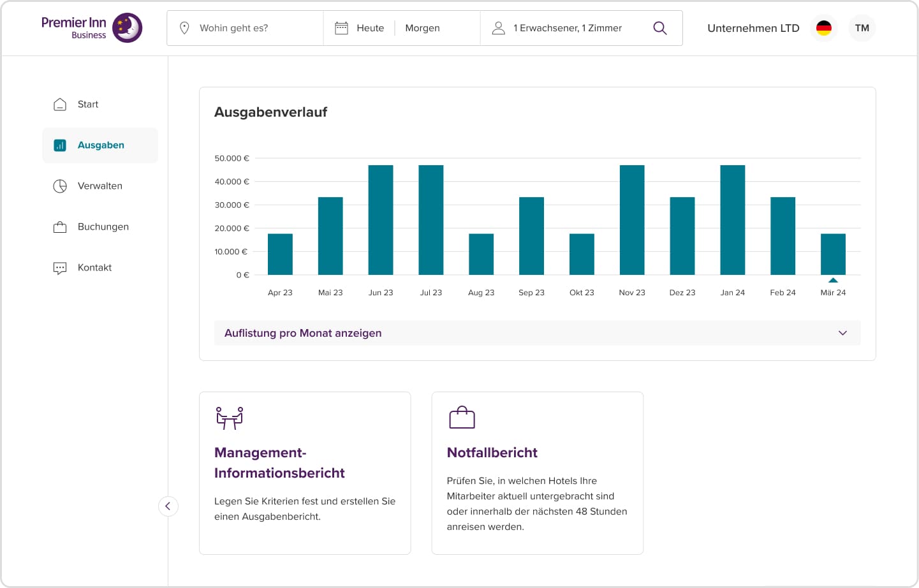This screenshot has height=588, width=919.
Task: Click the calendar icon beside Heute
Action: pos(342,28)
